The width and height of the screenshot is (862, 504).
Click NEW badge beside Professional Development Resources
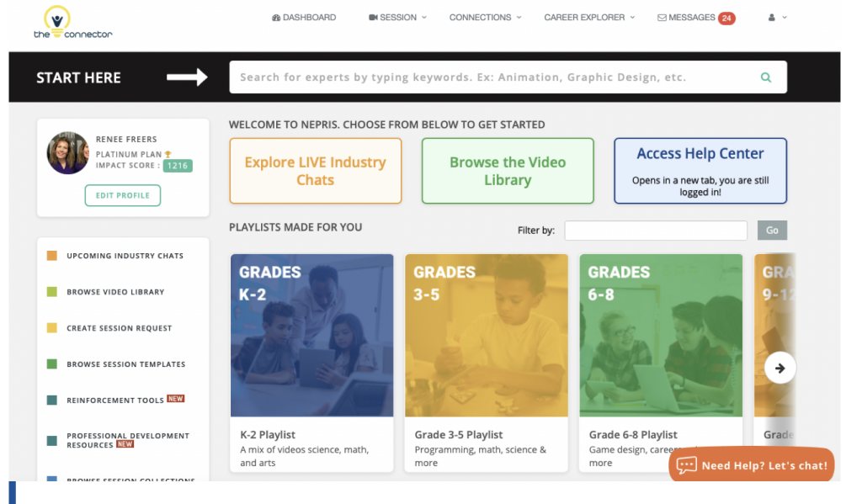(125, 444)
